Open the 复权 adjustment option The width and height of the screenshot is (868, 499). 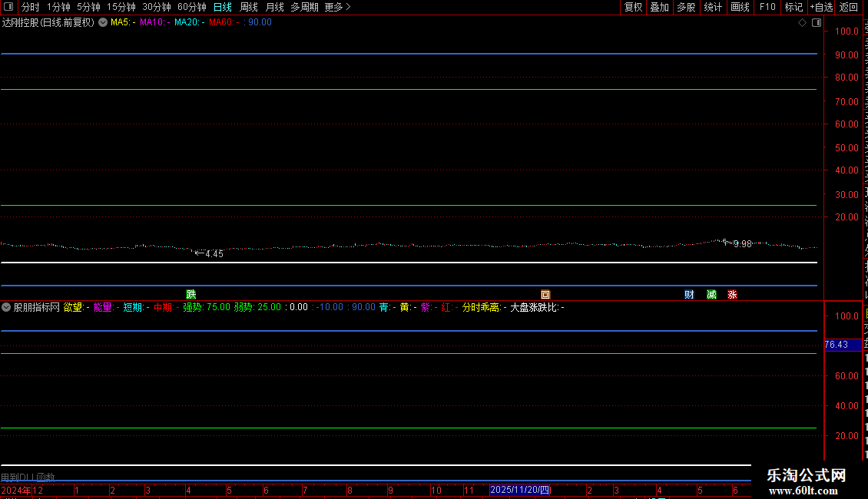[x=633, y=7]
